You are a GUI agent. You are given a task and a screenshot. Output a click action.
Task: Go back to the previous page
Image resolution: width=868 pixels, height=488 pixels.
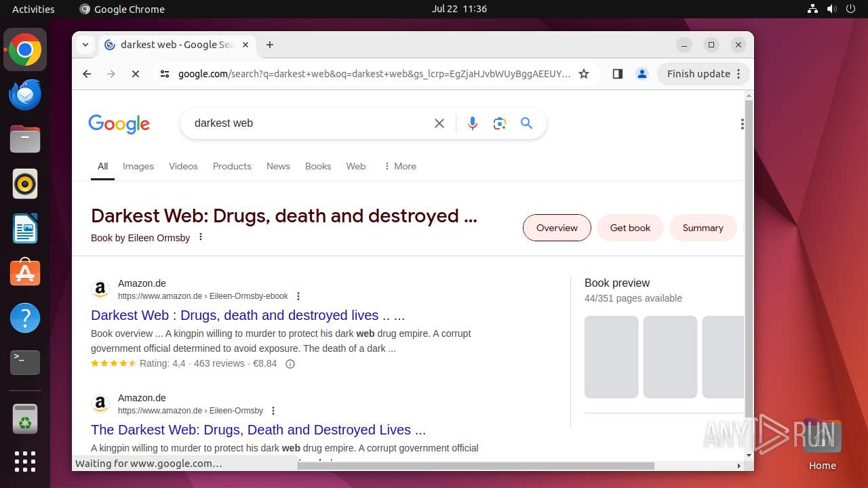(87, 74)
